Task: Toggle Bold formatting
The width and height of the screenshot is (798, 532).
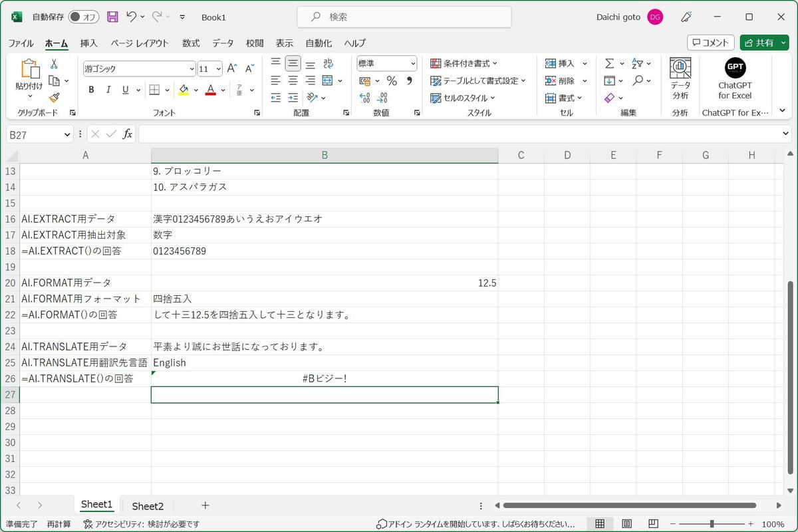Action: (x=91, y=90)
